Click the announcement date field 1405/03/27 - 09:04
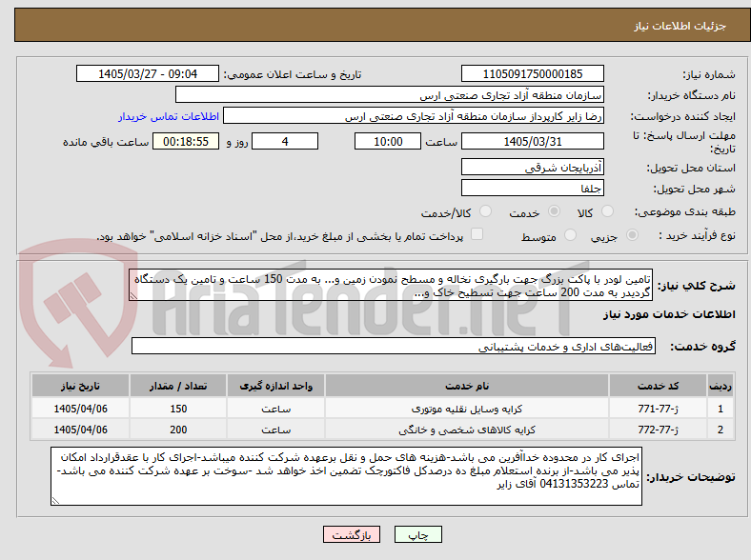This screenshot has height=560, width=751. click(x=148, y=73)
